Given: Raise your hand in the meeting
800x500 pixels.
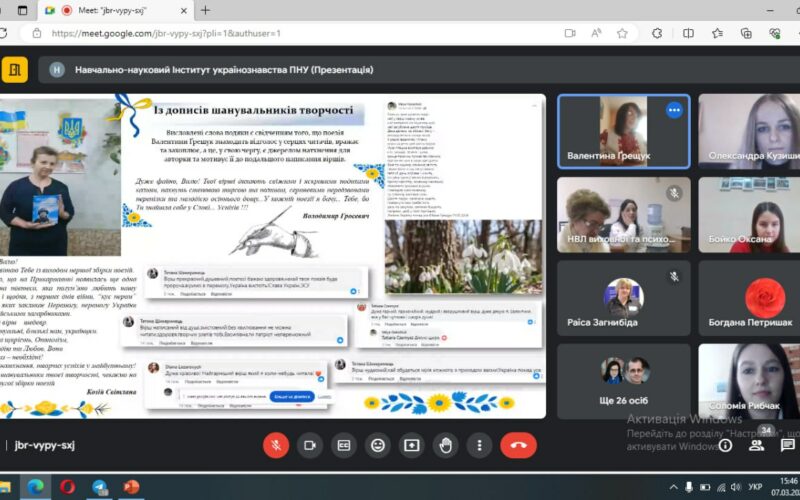Looking at the screenshot, I should (446, 445).
